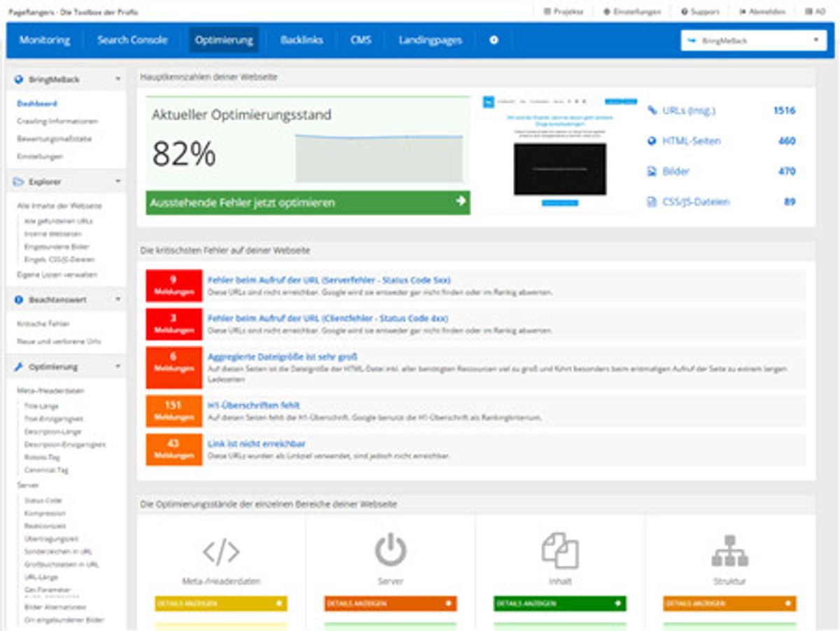Open the 'Link ist nicht erreichbar' error
The image size is (840, 631).
(x=256, y=443)
